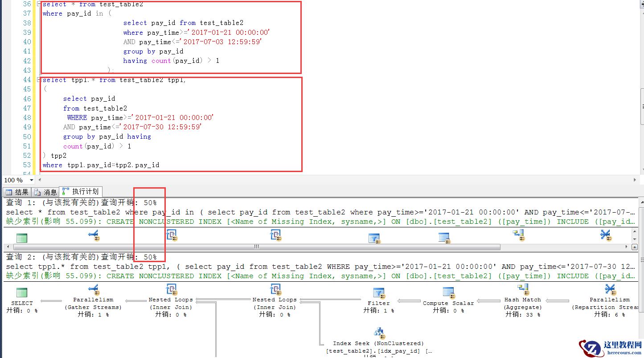
Task: Click code line 38 'select pay_id from test_table2'
Action: click(x=183, y=23)
